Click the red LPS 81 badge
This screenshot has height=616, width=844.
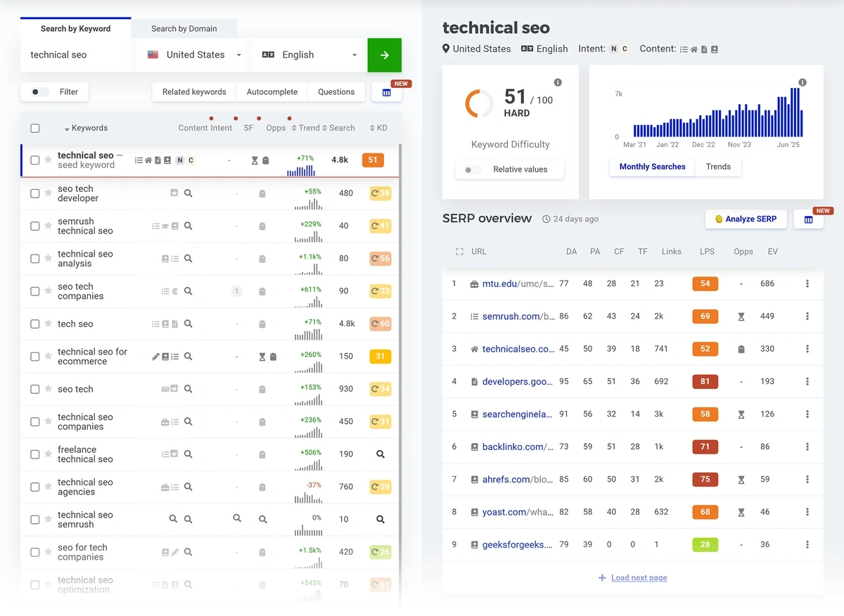(705, 382)
